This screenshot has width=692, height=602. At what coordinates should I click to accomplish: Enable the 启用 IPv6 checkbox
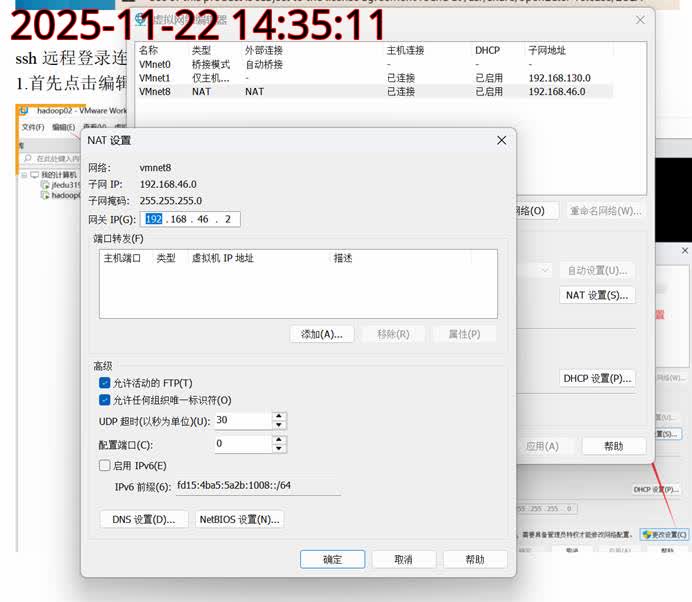click(x=105, y=465)
